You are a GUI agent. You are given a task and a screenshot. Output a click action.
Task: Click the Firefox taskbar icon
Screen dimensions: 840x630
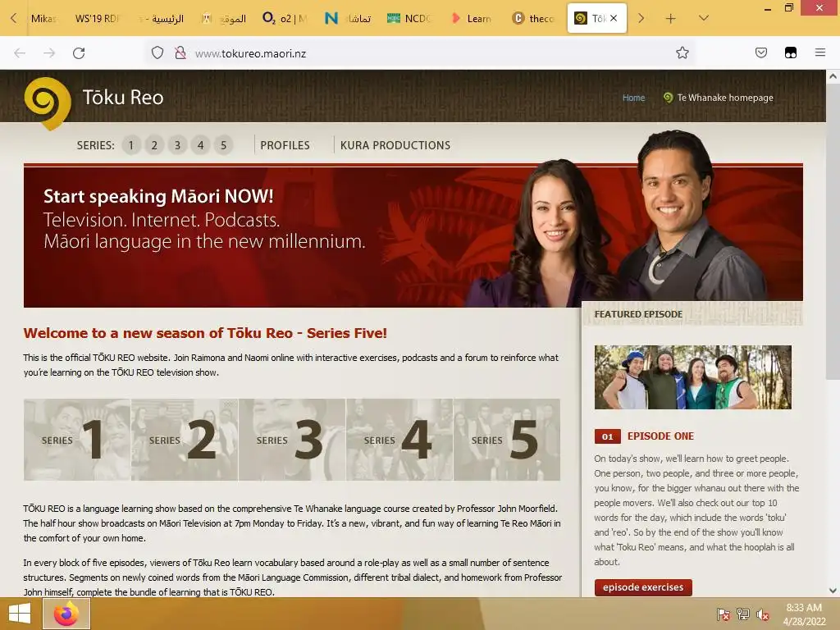66,614
